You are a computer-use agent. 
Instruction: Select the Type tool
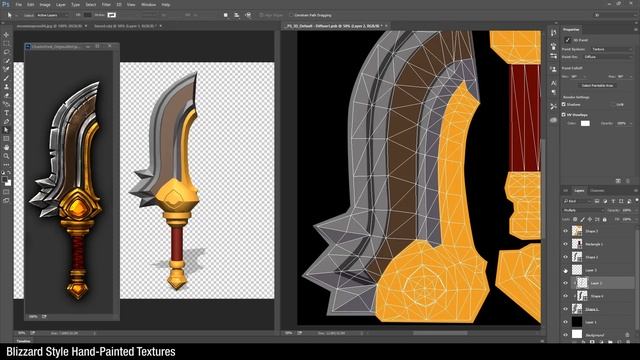tap(6, 113)
